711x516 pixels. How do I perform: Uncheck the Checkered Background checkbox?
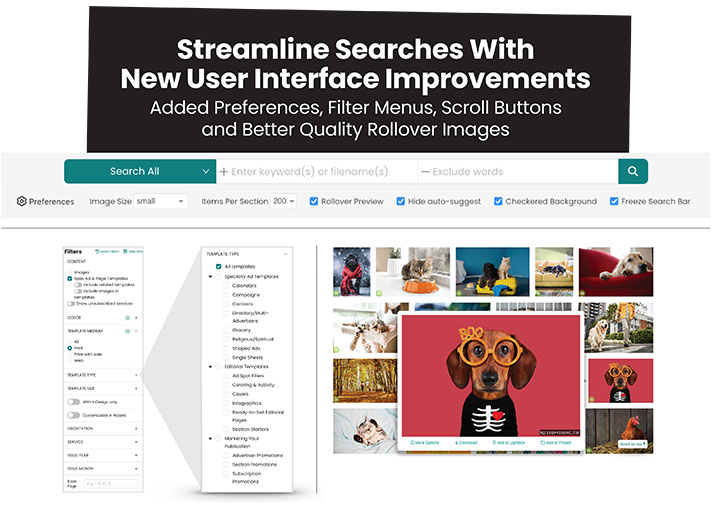[x=498, y=201]
